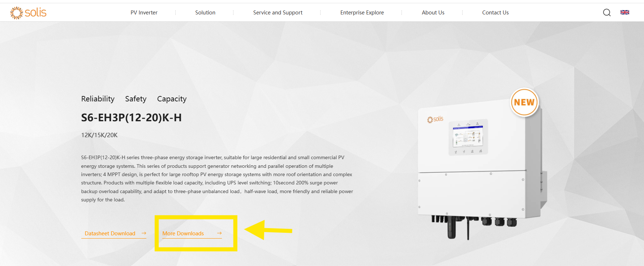Click the inverter's display screen
This screenshot has height=266, width=644.
point(468,137)
